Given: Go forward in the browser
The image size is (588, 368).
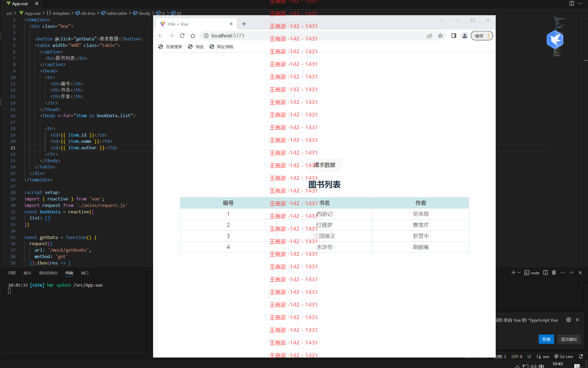Looking at the screenshot, I should (171, 36).
